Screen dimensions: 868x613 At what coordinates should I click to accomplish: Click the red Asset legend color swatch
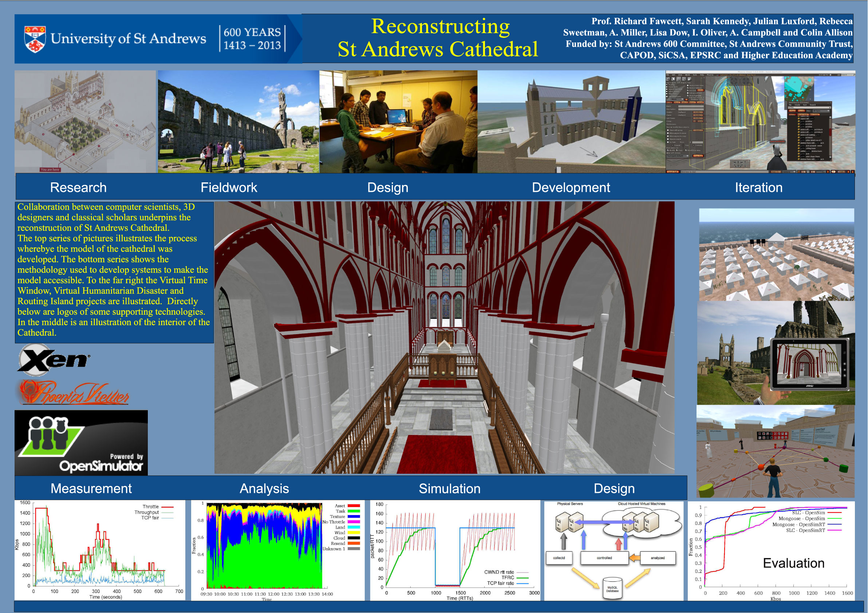click(354, 506)
